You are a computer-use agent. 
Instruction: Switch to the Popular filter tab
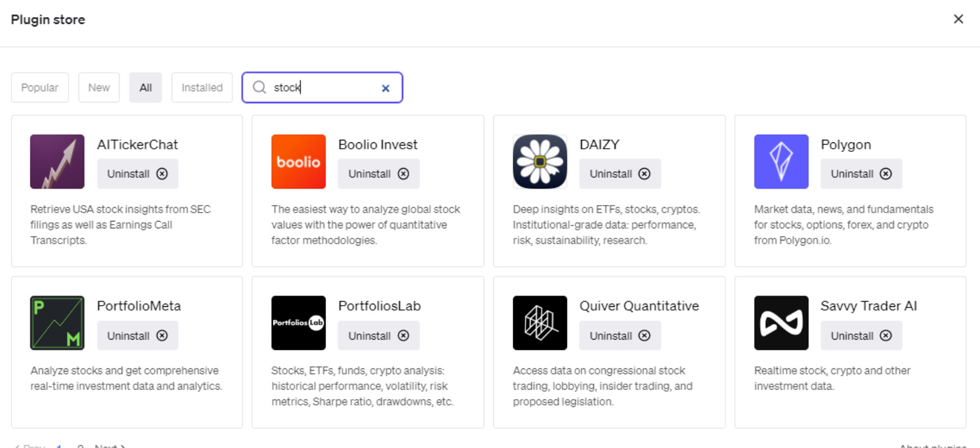(40, 88)
